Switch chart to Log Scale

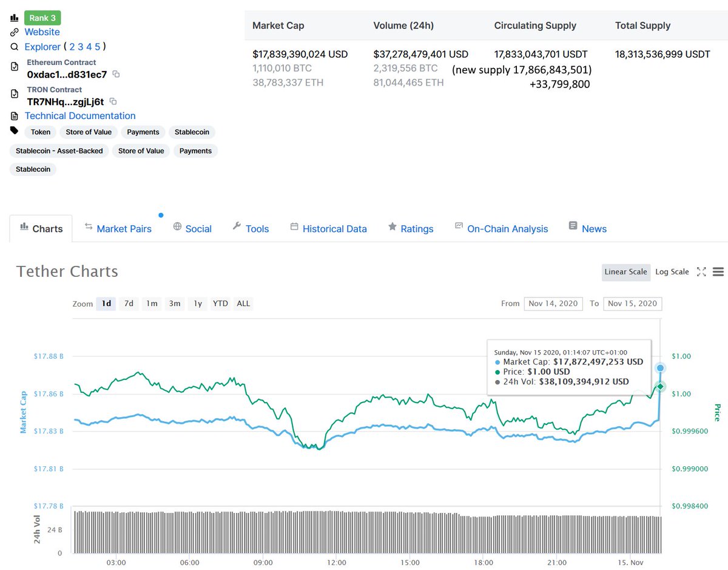click(x=672, y=272)
